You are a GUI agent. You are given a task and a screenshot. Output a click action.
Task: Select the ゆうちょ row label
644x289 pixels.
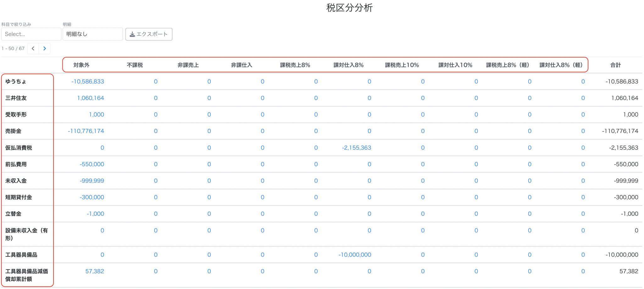(x=16, y=81)
